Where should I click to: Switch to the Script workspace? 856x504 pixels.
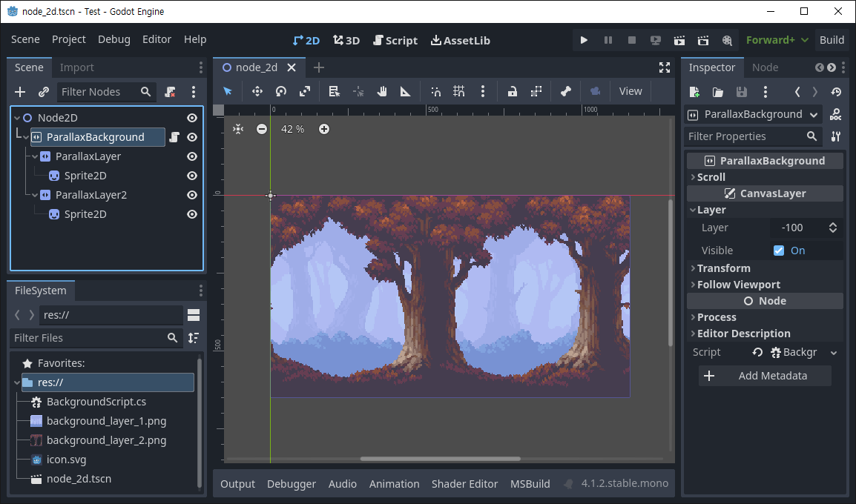tap(395, 40)
